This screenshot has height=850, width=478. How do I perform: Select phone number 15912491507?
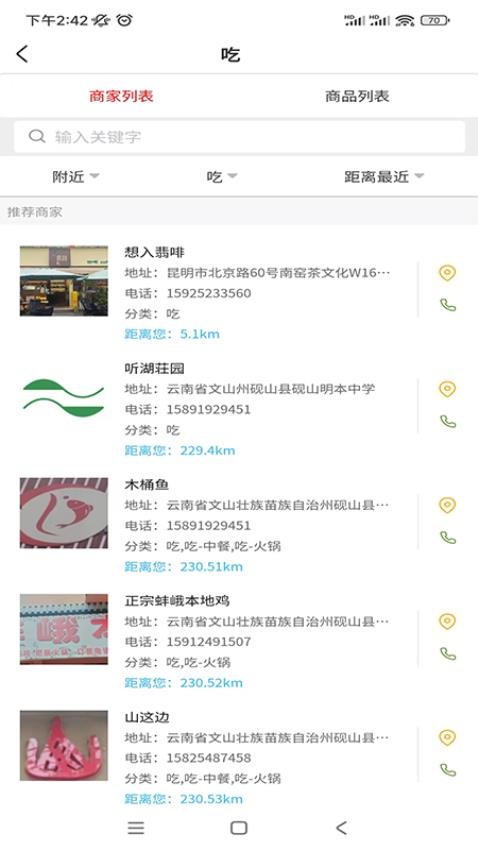click(209, 642)
